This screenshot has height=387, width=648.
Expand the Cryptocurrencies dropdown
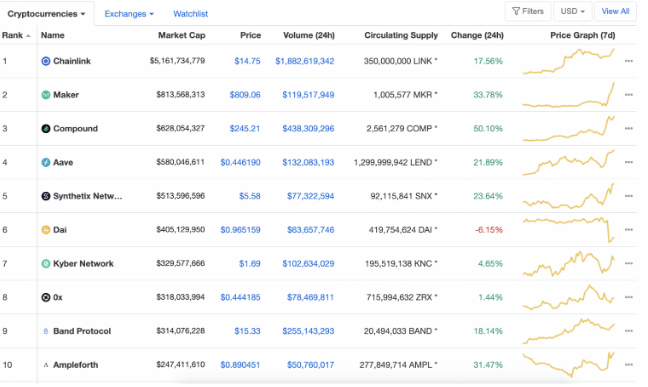(46, 14)
